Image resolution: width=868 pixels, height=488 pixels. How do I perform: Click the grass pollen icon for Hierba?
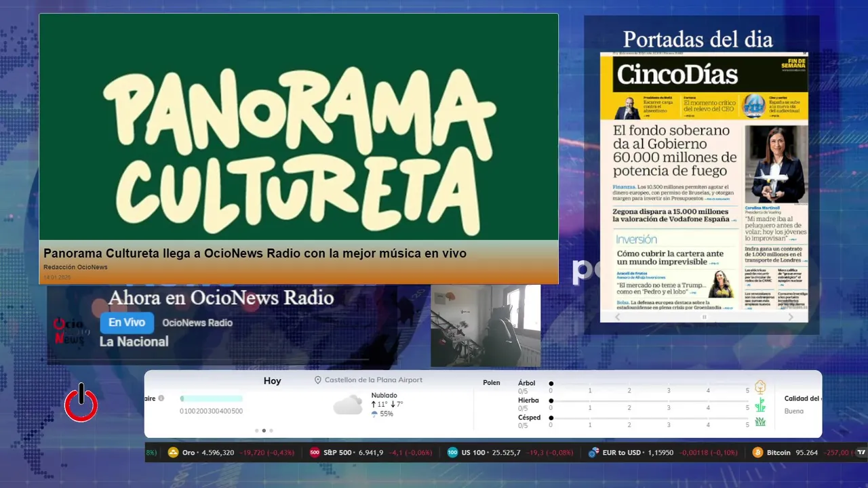(761, 405)
